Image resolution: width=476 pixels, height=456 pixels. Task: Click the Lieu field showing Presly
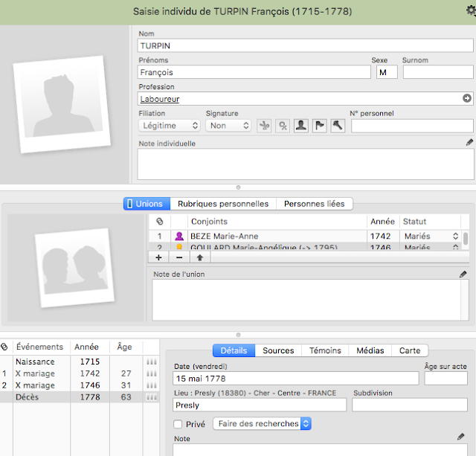(x=260, y=405)
